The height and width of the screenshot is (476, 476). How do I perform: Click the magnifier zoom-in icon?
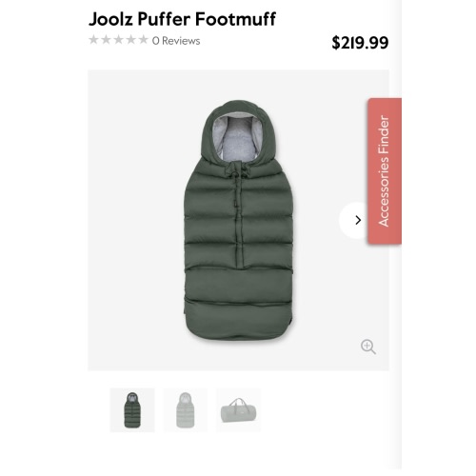pos(368,347)
